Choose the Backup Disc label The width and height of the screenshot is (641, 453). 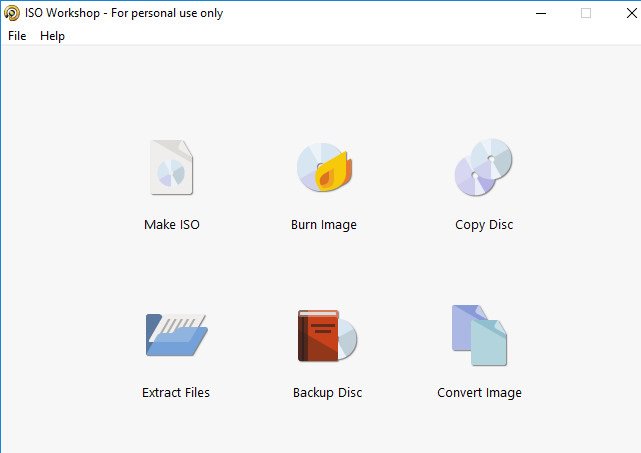pyautogui.click(x=327, y=392)
